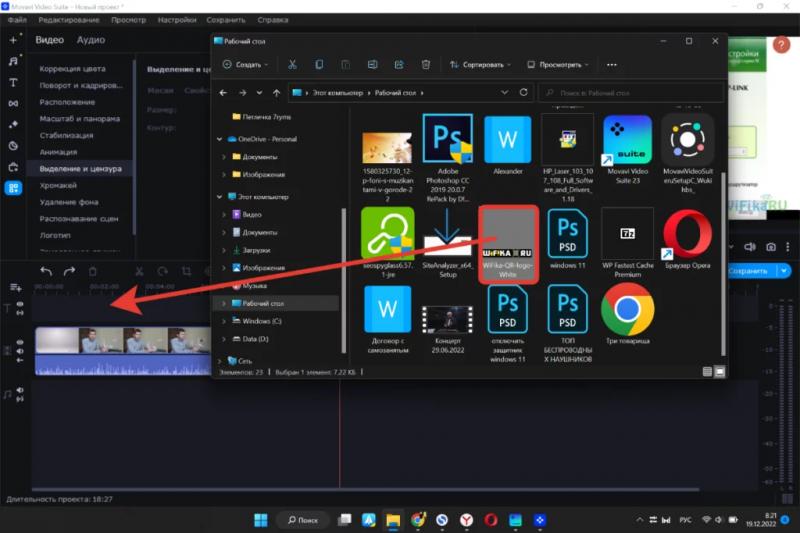Screen dimensions: 800x533
Task: Toggle visibility eye on the title track
Action: pos(19,304)
